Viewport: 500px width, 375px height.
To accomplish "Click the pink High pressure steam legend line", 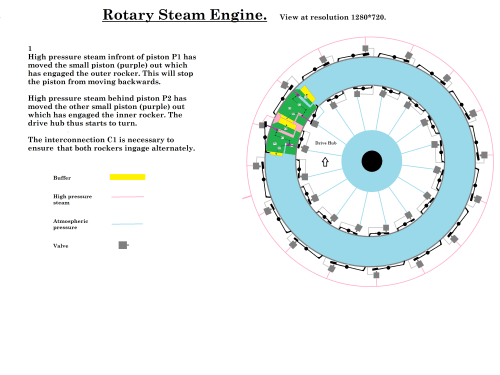I will (x=128, y=197).
